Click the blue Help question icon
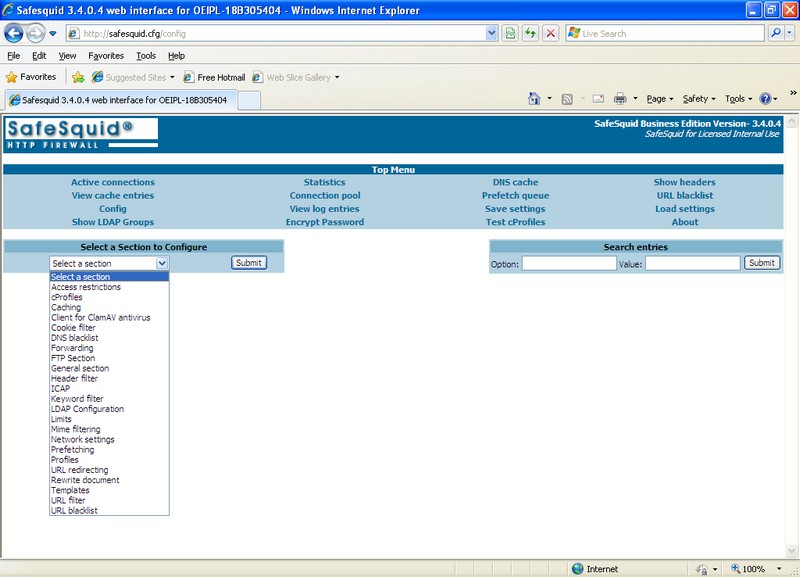Screen dimensions: 800x577 click(x=765, y=98)
